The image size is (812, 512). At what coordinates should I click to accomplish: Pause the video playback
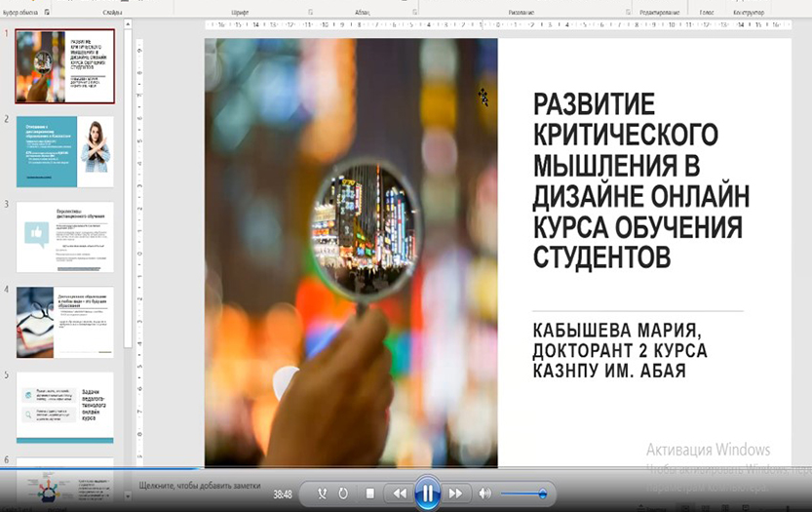pos(426,493)
